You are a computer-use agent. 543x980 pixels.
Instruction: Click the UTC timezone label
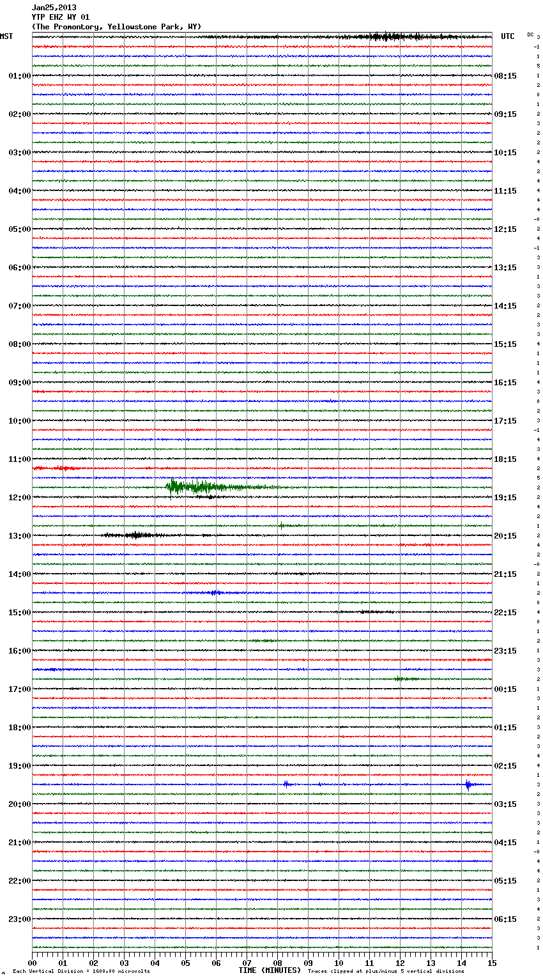point(508,36)
